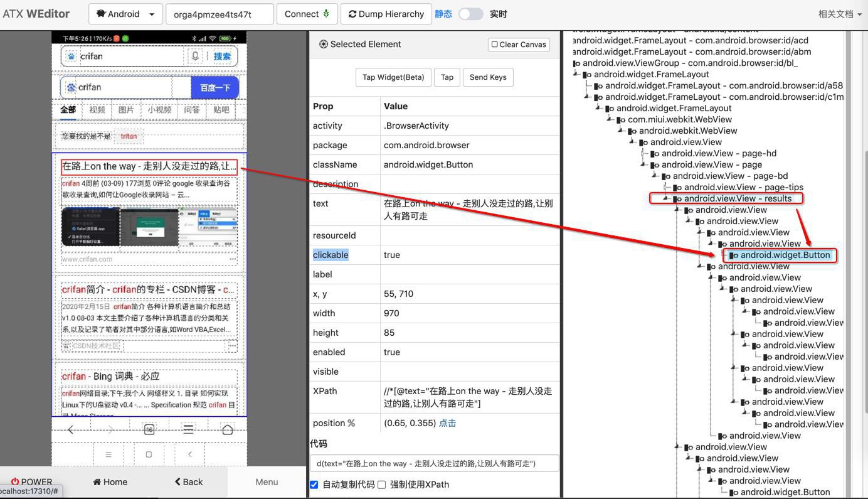
Task: Select the 小视频 tab on phone screen
Action: point(159,110)
